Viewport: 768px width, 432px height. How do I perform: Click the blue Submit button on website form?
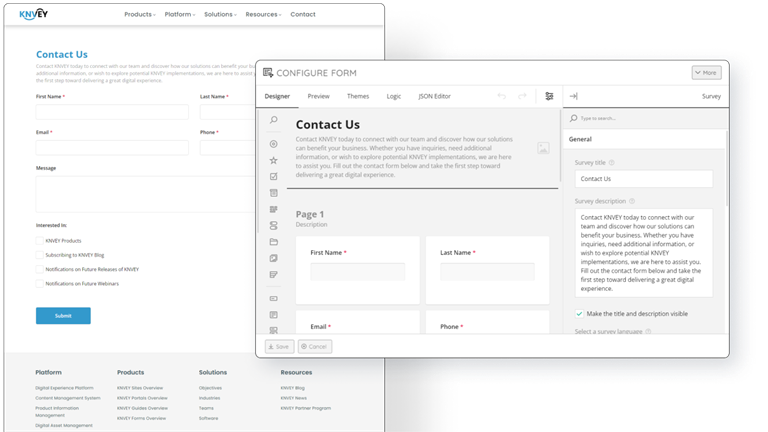pos(63,315)
